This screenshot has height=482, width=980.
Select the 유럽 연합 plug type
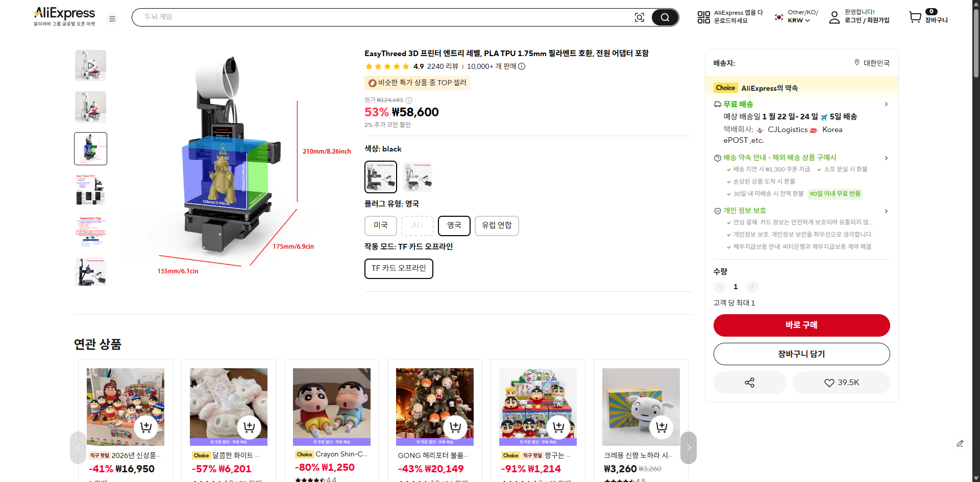[x=496, y=225]
